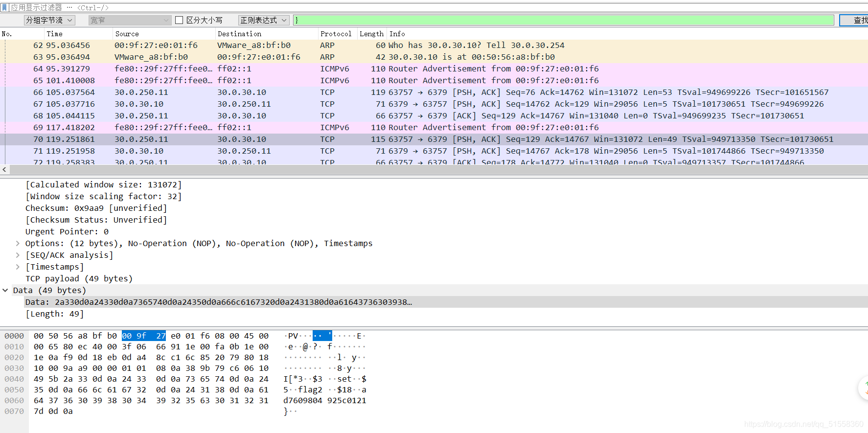
Task: Expand the Options (12 bytes) node
Action: (18, 243)
